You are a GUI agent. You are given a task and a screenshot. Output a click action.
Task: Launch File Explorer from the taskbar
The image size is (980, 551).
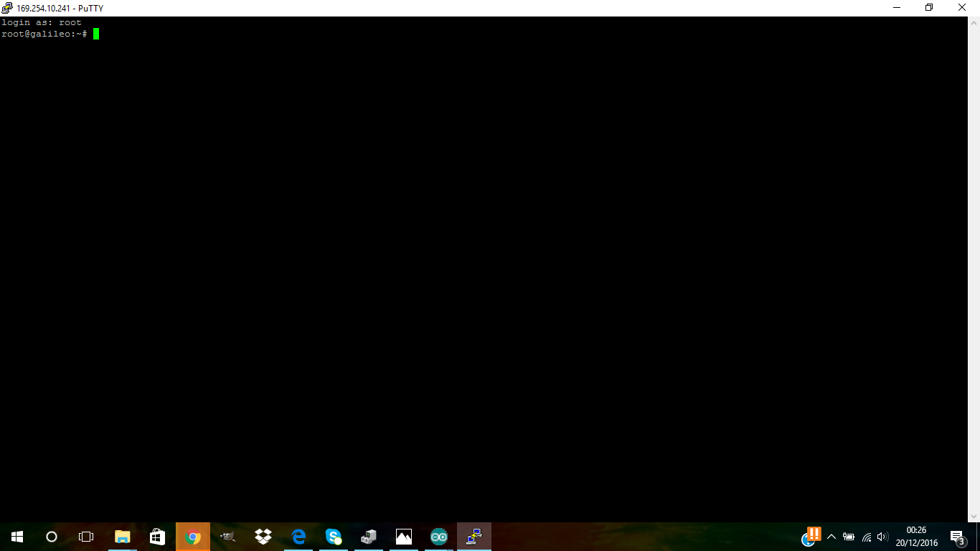123,537
